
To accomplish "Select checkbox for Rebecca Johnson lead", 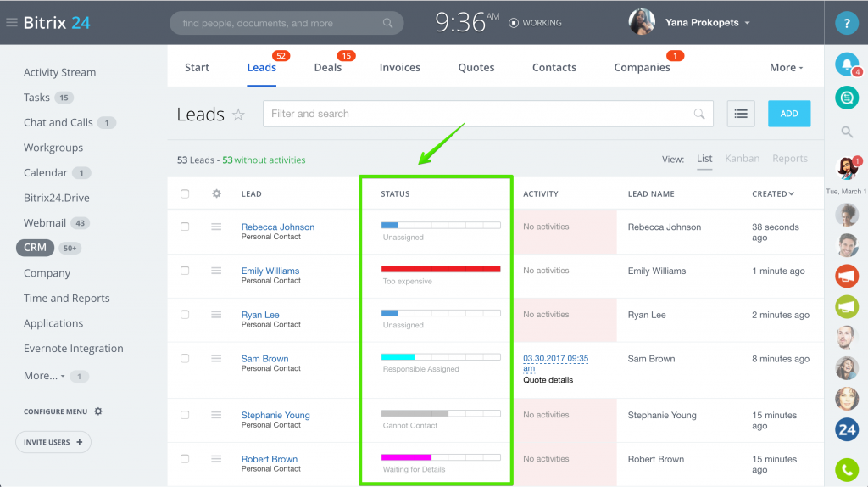I will (185, 227).
